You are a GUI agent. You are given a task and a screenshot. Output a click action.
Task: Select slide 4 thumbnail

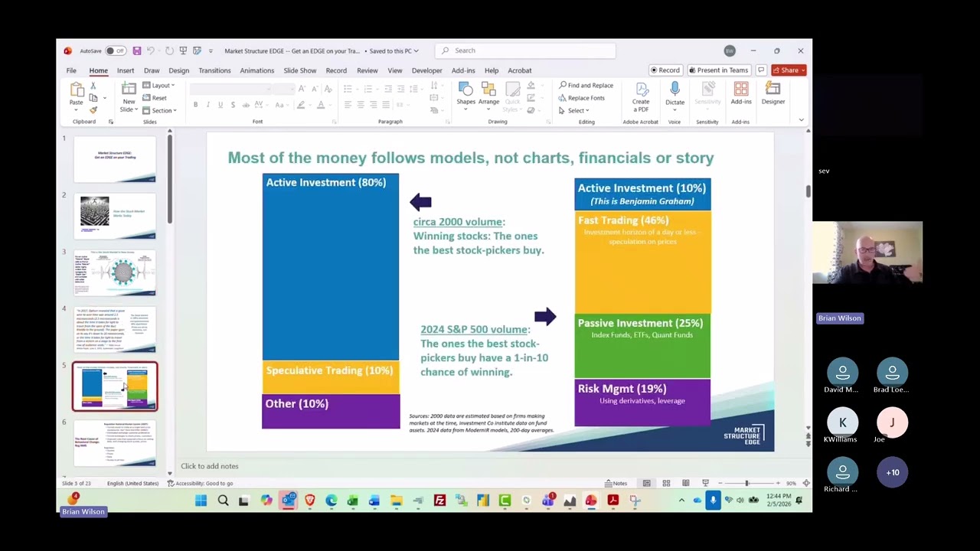tap(115, 330)
